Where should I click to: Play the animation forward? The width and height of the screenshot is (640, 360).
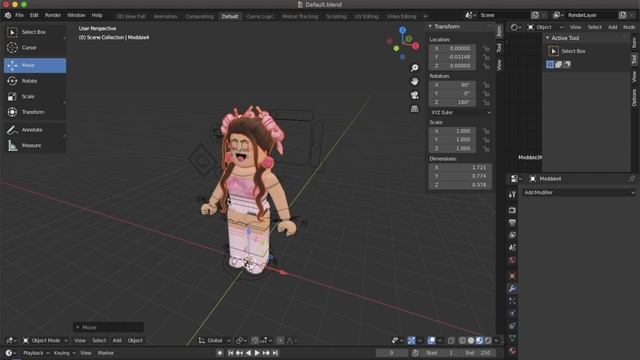(x=257, y=353)
